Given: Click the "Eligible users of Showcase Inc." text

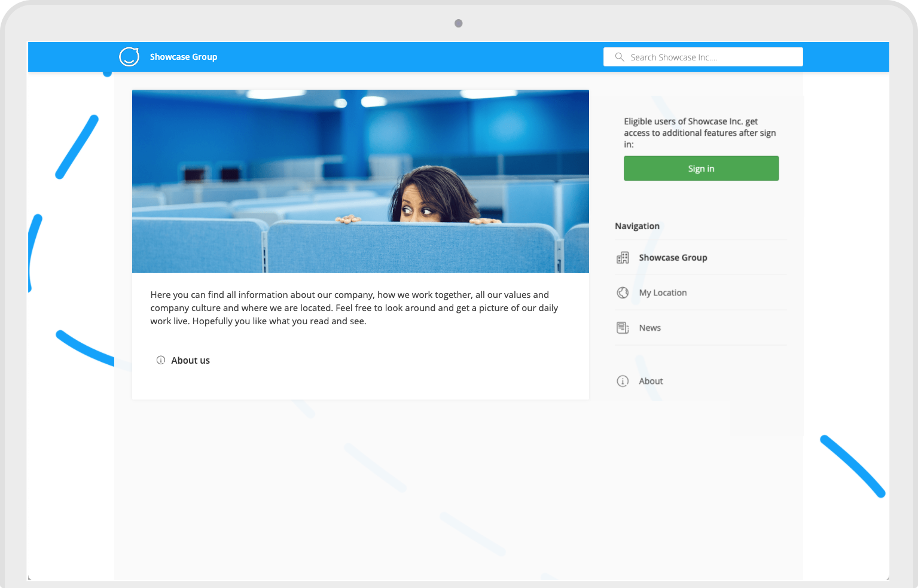Looking at the screenshot, I should [x=700, y=133].
